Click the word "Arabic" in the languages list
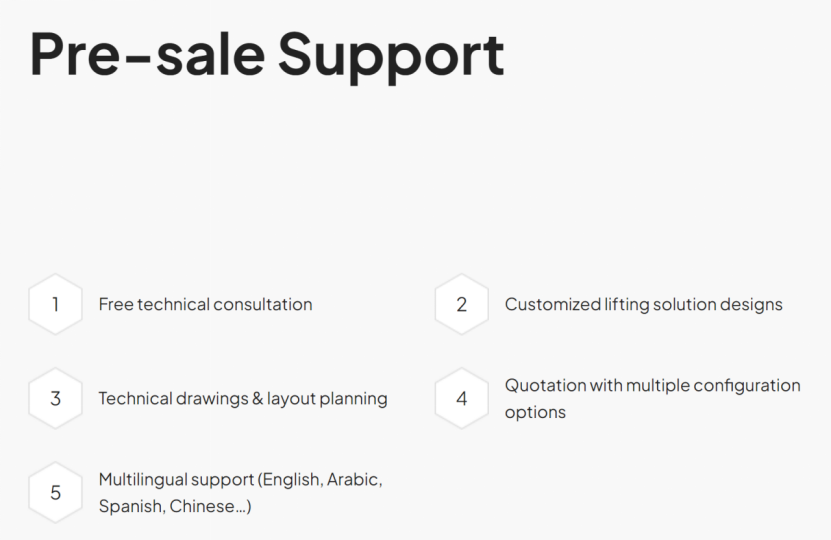 click(x=354, y=479)
